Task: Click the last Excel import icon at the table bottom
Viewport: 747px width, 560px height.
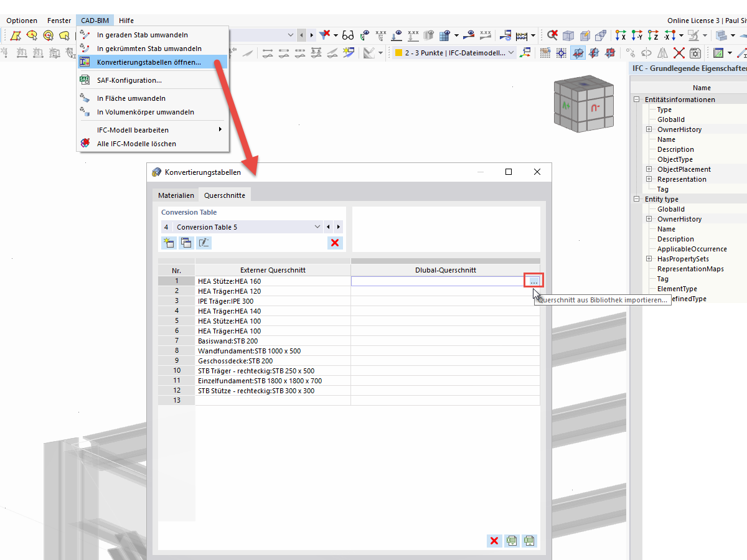Action: pyautogui.click(x=529, y=541)
